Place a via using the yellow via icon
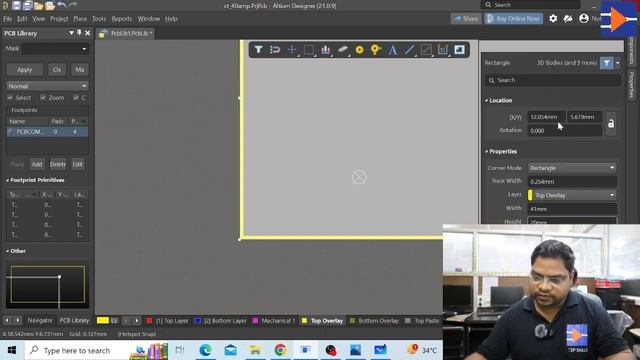Screen dimensions: 640x360 (x=376, y=50)
